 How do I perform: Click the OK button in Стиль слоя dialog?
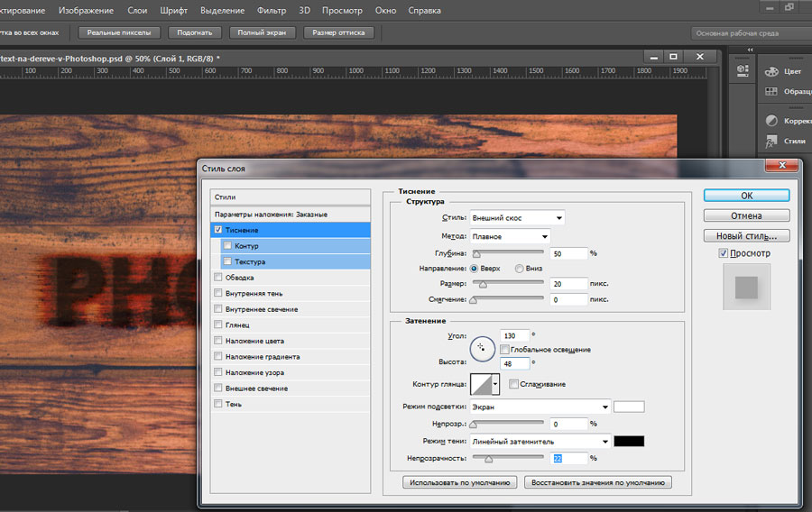(746, 196)
